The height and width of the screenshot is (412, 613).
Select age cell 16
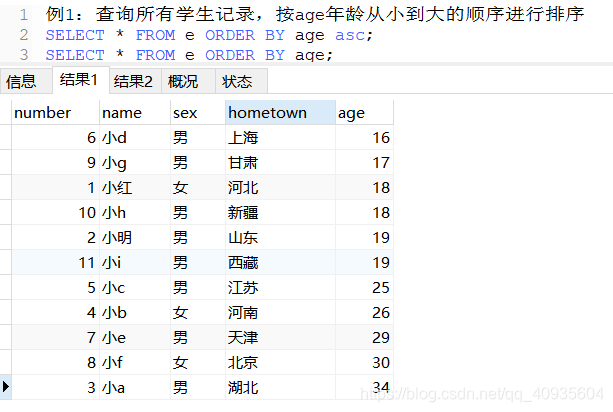(364, 138)
